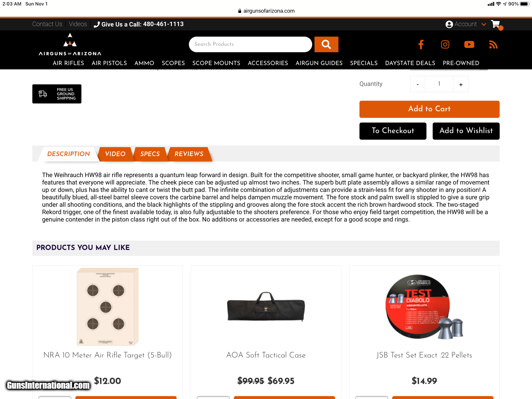Viewport: 532px width, 399px height.
Task: Open the Facebook social icon
Action: pyautogui.click(x=421, y=44)
